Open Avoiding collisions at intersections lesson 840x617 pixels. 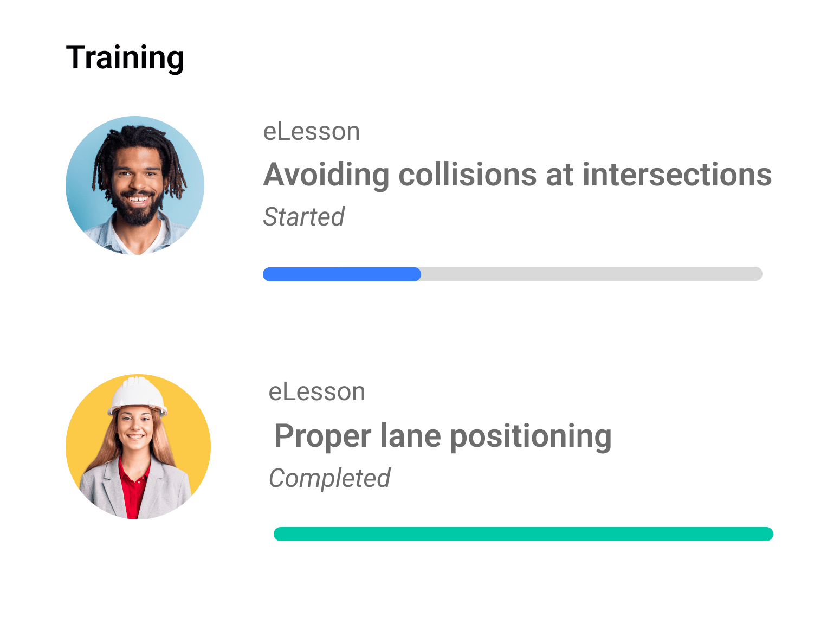click(x=518, y=175)
